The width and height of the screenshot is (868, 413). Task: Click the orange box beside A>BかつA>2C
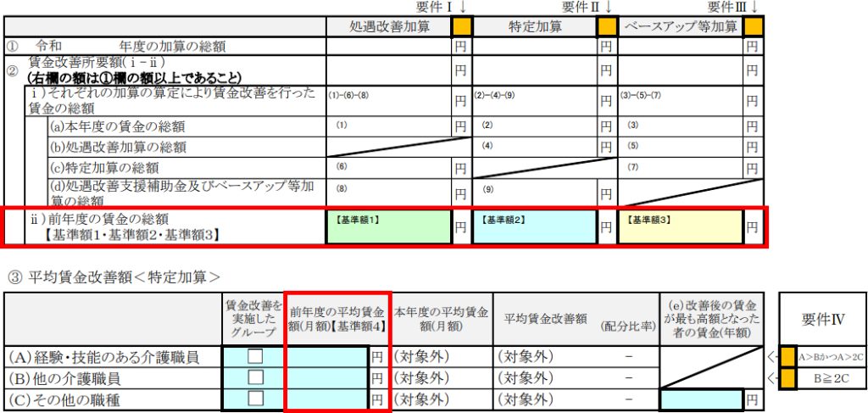[787, 357]
